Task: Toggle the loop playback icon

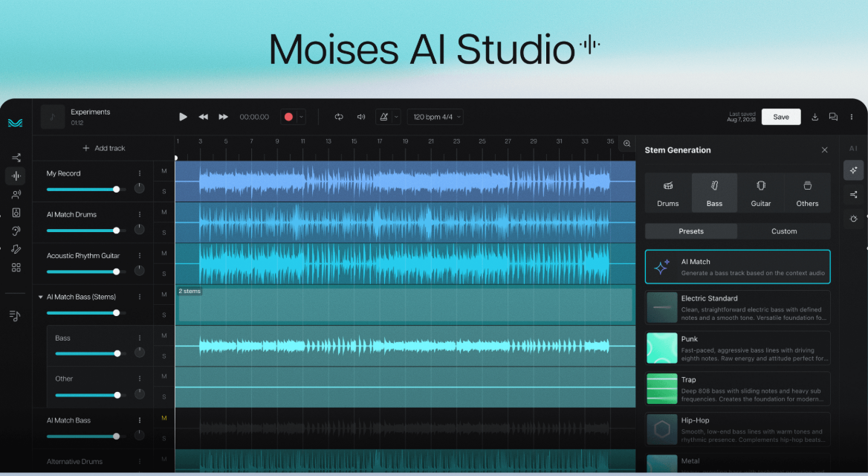Action: (x=339, y=117)
